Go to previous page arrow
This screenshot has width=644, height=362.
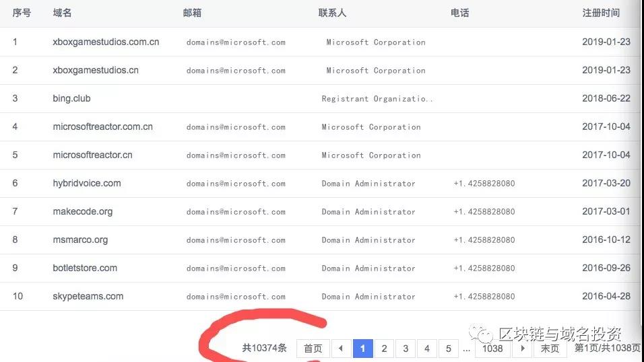(341, 349)
